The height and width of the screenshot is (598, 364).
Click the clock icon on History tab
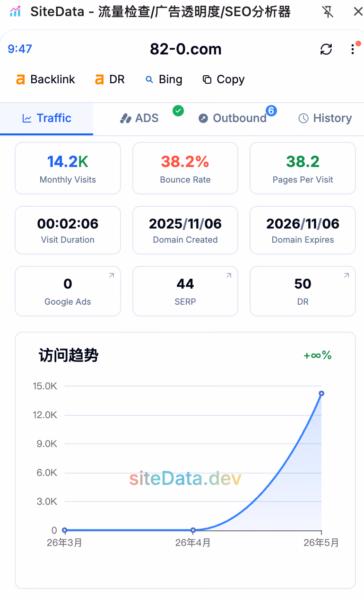click(303, 118)
